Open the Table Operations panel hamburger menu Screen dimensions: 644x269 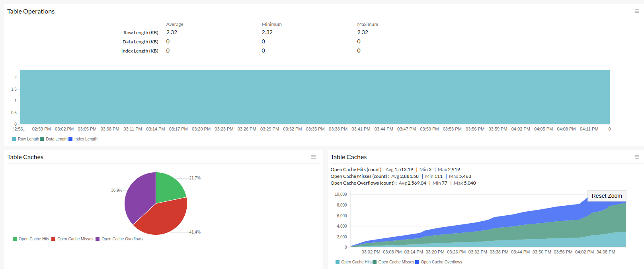tap(637, 11)
